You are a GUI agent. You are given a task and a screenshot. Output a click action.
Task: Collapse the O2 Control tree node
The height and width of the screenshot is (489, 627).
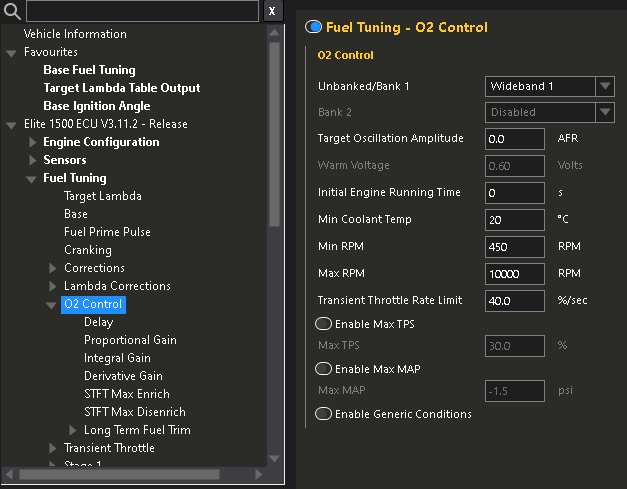pos(51,304)
